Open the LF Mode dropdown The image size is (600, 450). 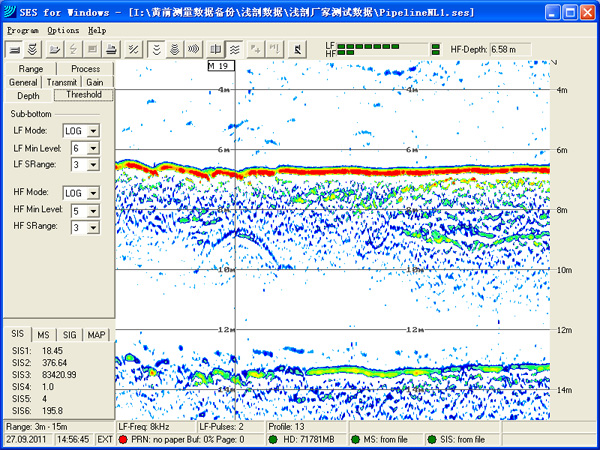[94, 130]
